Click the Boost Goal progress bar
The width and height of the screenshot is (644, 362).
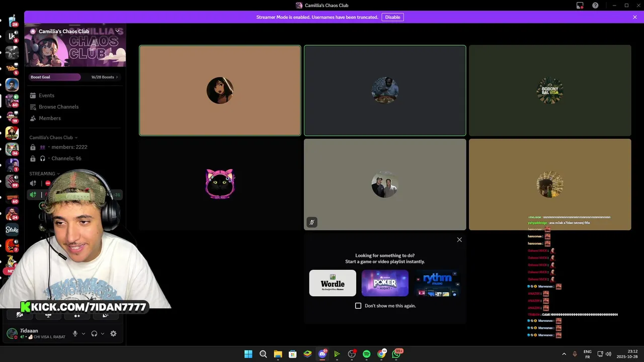(x=54, y=77)
